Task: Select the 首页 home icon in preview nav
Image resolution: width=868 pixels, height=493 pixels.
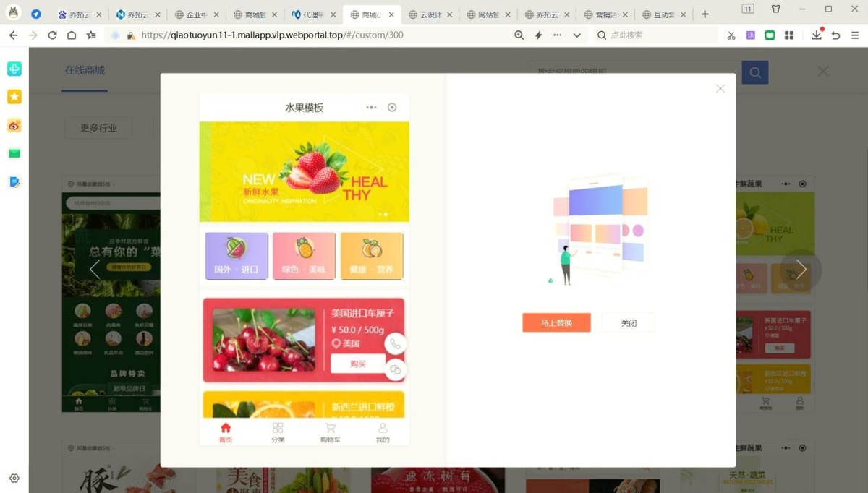Action: tap(226, 427)
